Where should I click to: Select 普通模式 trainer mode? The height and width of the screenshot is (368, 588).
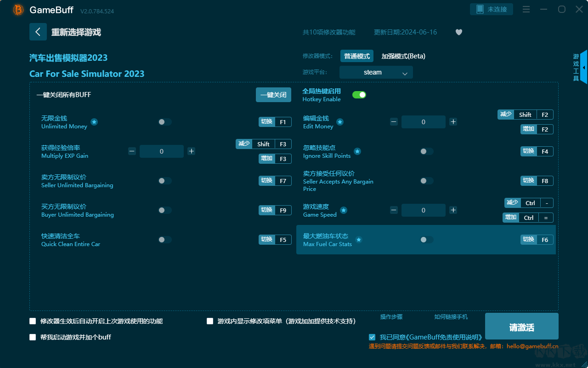click(x=357, y=56)
